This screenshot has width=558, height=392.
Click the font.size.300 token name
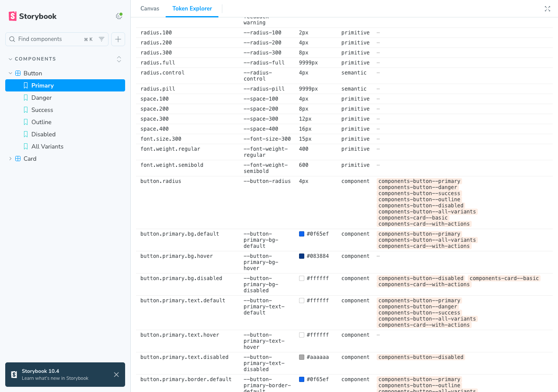tap(161, 139)
